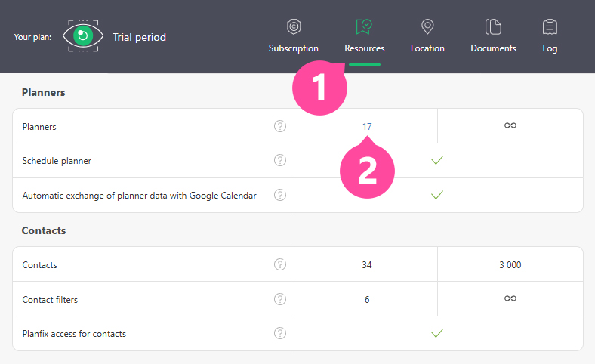This screenshot has height=364, width=595.
Task: Show help for Planfix access for contacts
Action: coord(280,333)
